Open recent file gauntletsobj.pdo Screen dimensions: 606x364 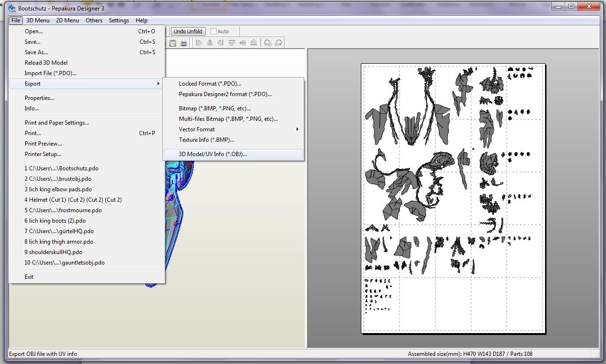point(87,263)
